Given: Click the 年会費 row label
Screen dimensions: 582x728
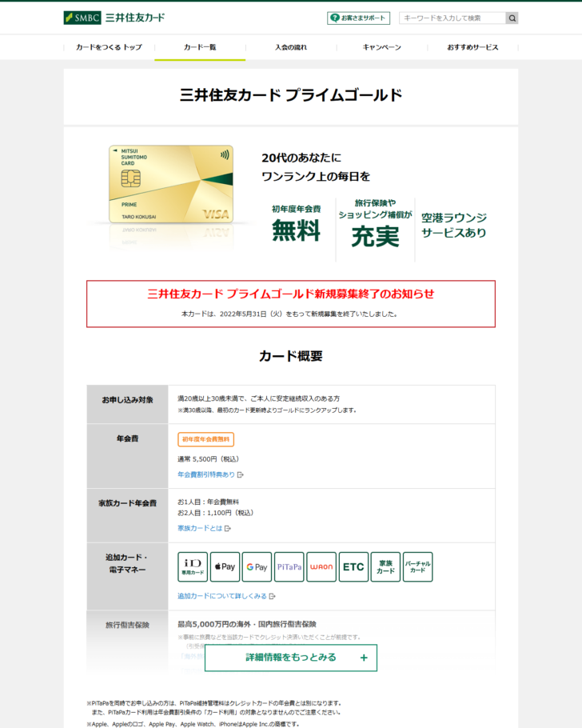Looking at the screenshot, I should coord(128,438).
